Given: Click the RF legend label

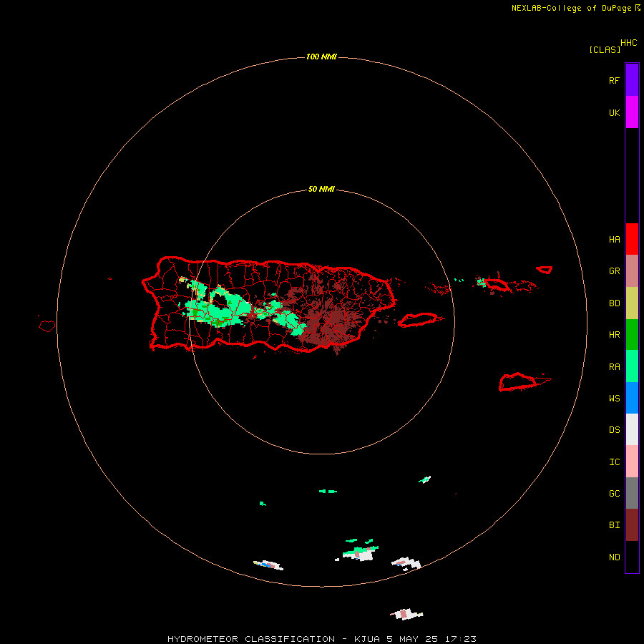Looking at the screenshot, I should (x=614, y=80).
